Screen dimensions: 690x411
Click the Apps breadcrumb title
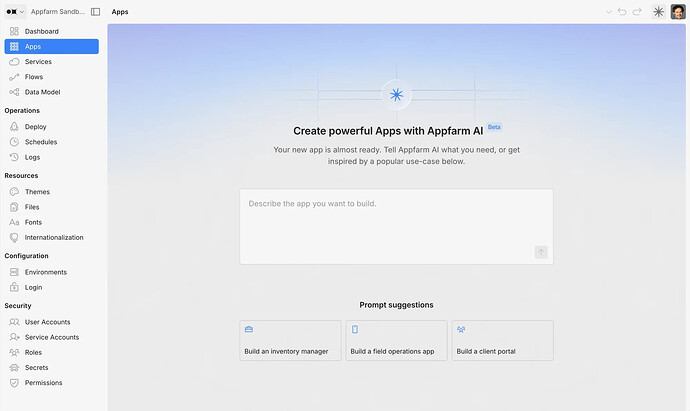(x=120, y=12)
